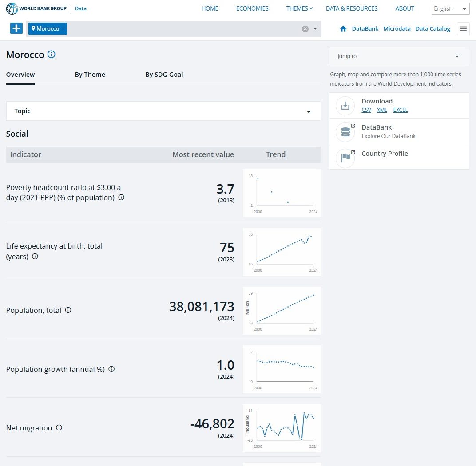Open the Jump to dropdown
The image size is (476, 466).
(399, 56)
